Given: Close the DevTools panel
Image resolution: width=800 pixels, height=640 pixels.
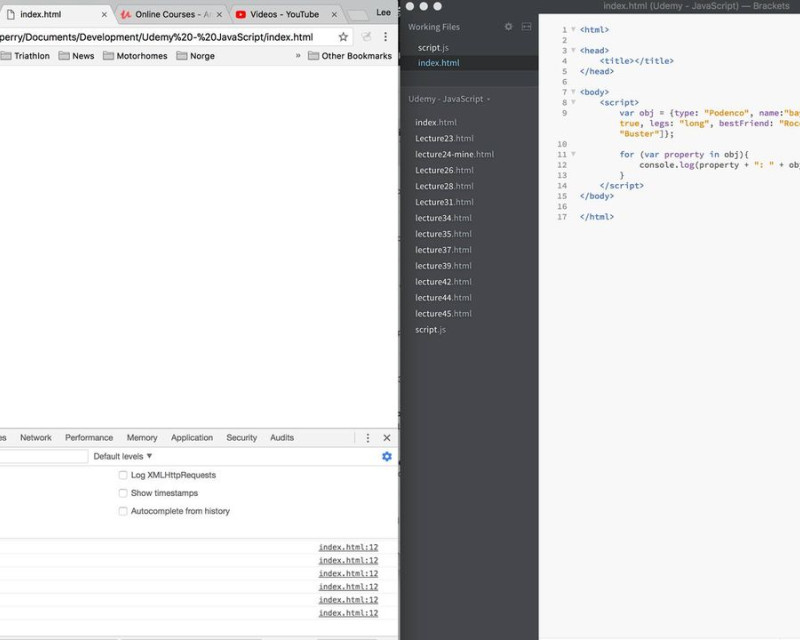Looking at the screenshot, I should (387, 438).
